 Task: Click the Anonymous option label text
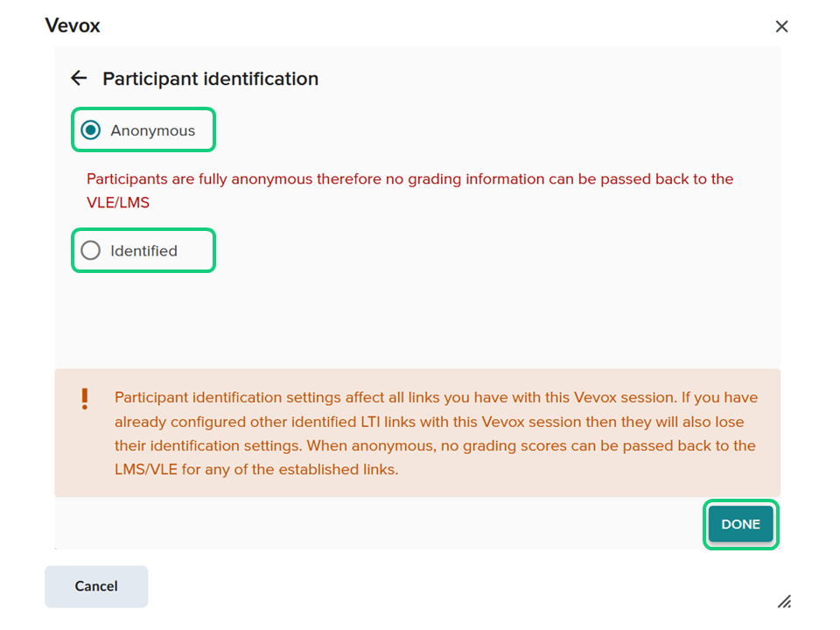click(x=152, y=130)
